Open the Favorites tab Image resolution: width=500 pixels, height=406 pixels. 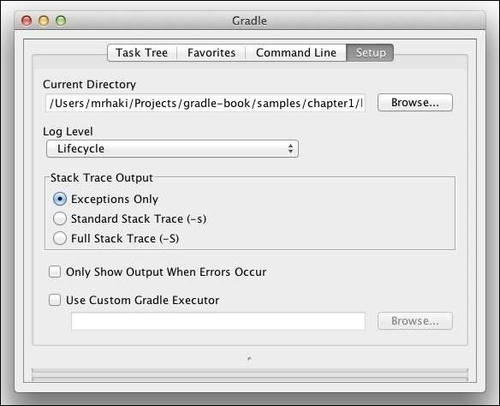pos(211,53)
